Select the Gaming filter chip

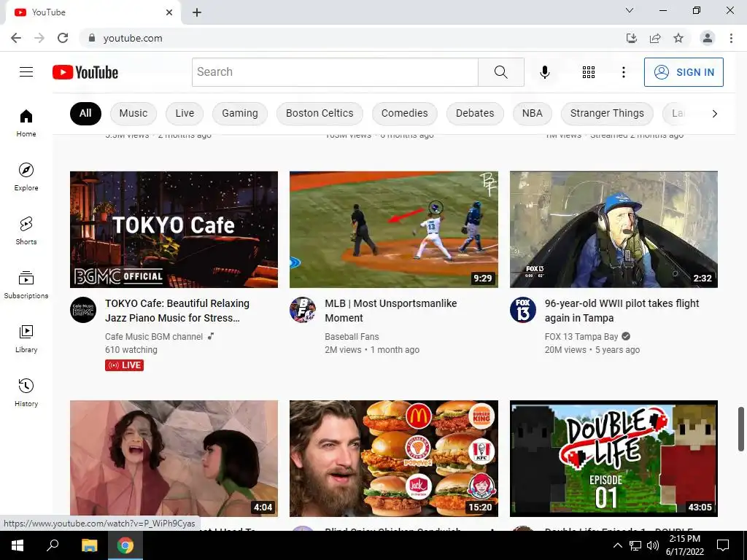click(x=239, y=113)
